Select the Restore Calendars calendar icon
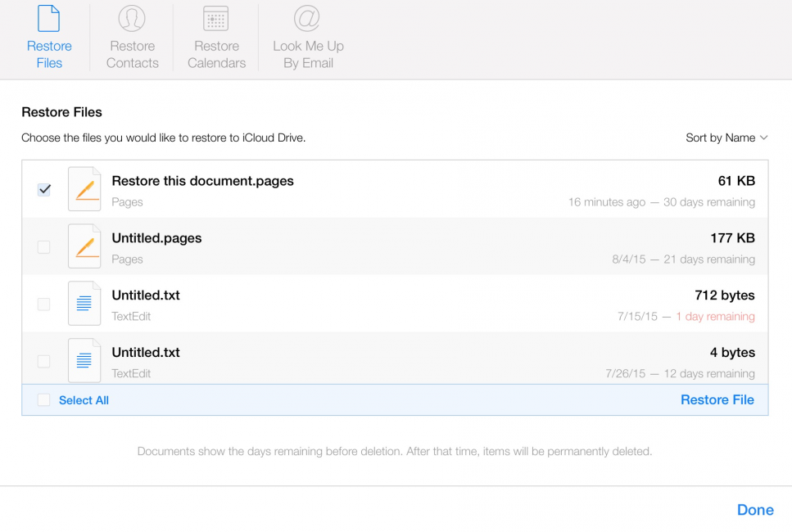This screenshot has height=532, width=792. (215, 19)
